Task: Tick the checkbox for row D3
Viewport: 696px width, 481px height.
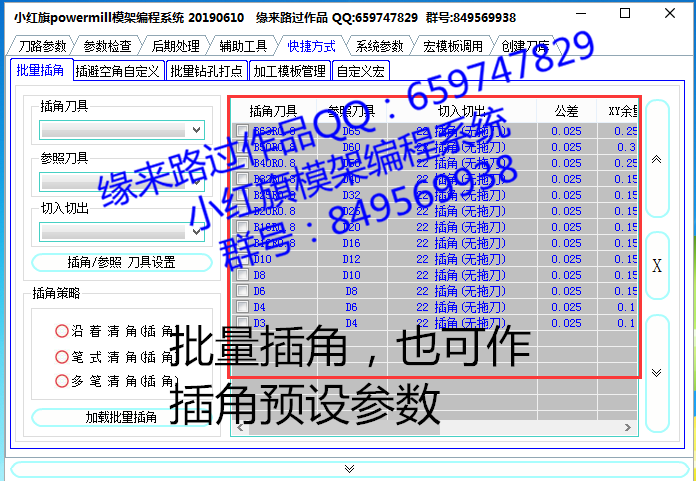Action: click(x=242, y=323)
